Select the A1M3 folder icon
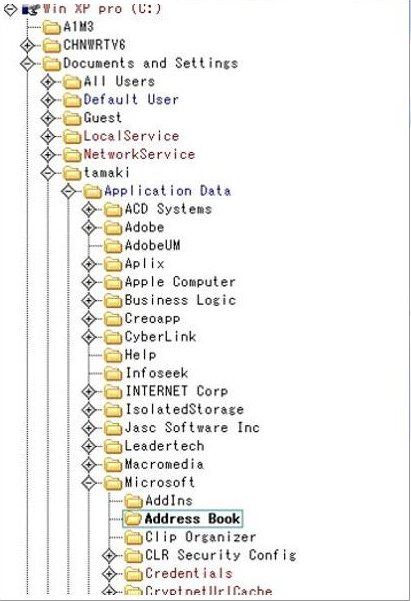This screenshot has width=411, height=601. [52, 27]
